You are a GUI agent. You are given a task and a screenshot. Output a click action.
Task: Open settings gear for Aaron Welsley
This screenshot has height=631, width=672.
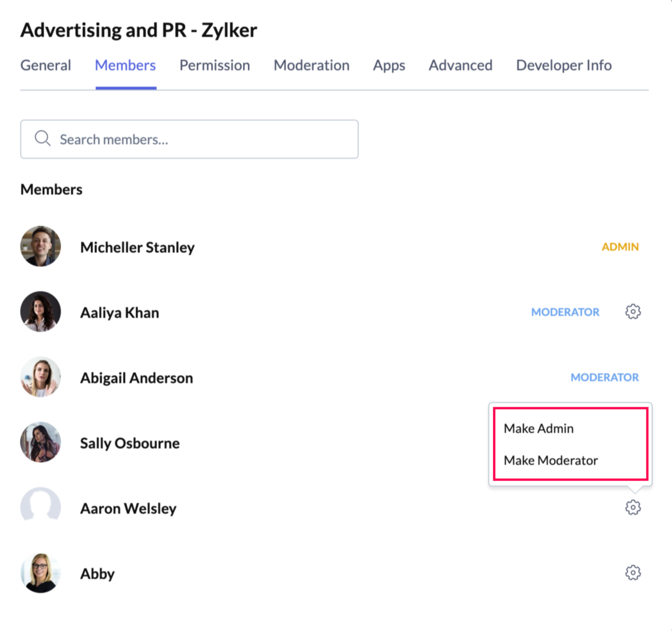(x=633, y=507)
